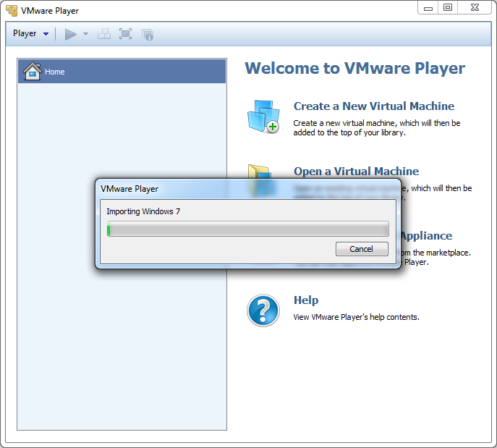Open the Help link text
497x448 pixels.
click(305, 300)
